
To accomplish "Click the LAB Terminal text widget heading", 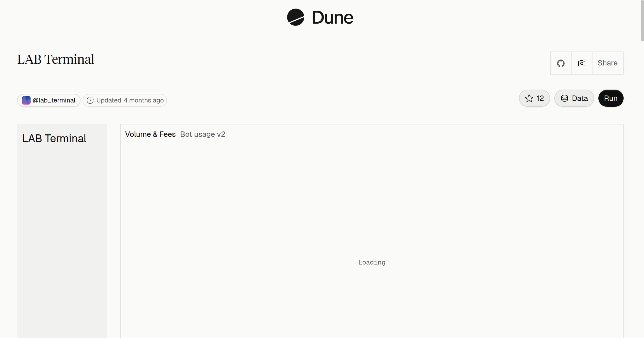I will point(54,138).
